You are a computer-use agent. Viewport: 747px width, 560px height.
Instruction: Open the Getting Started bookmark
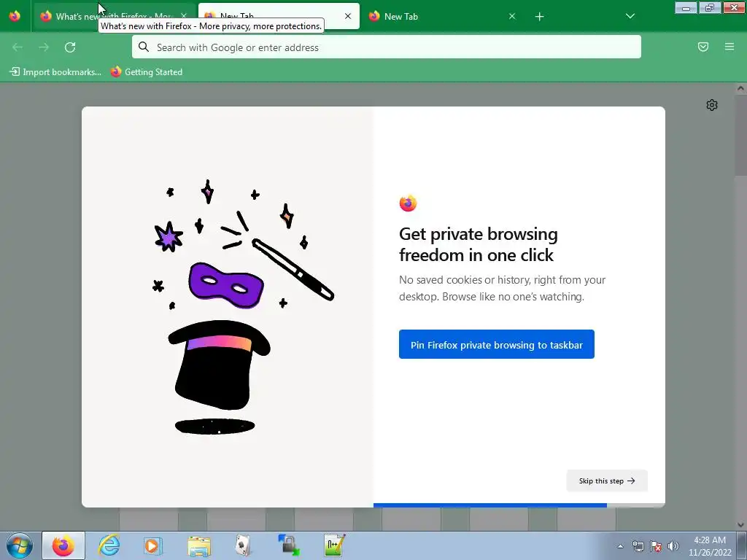[147, 72]
